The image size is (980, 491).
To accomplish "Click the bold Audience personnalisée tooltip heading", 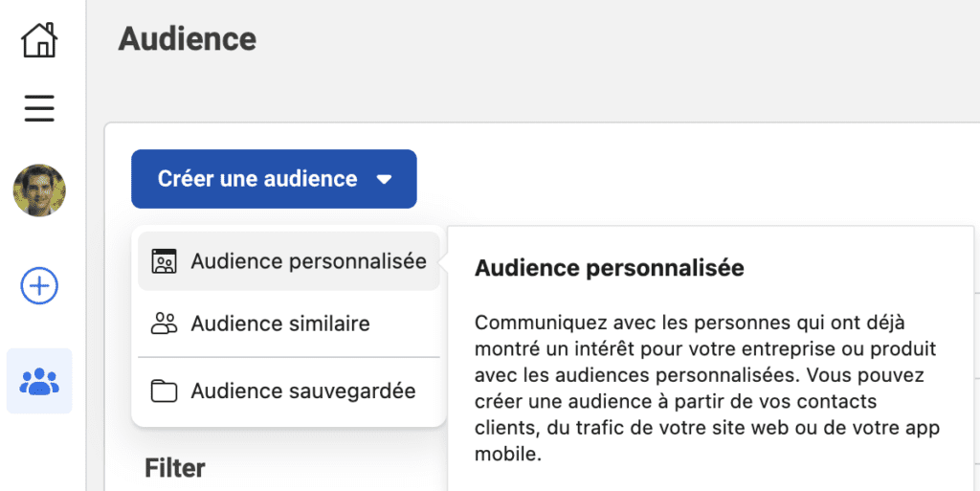I will point(609,268).
